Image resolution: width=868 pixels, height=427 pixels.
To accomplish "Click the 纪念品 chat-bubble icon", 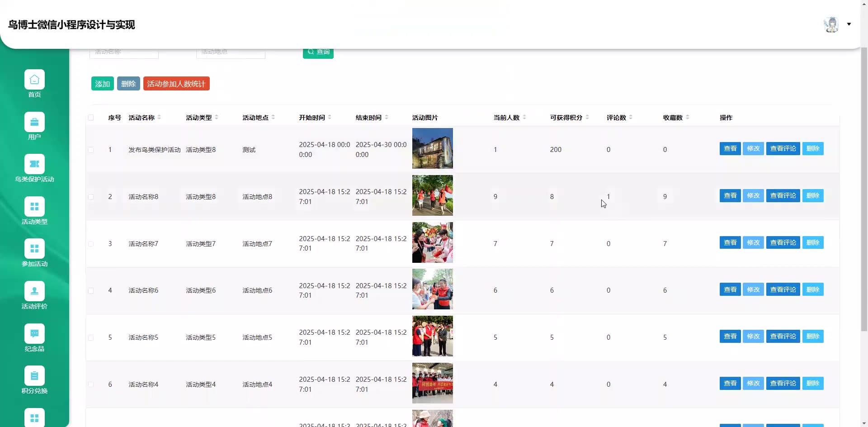I will pyautogui.click(x=34, y=334).
